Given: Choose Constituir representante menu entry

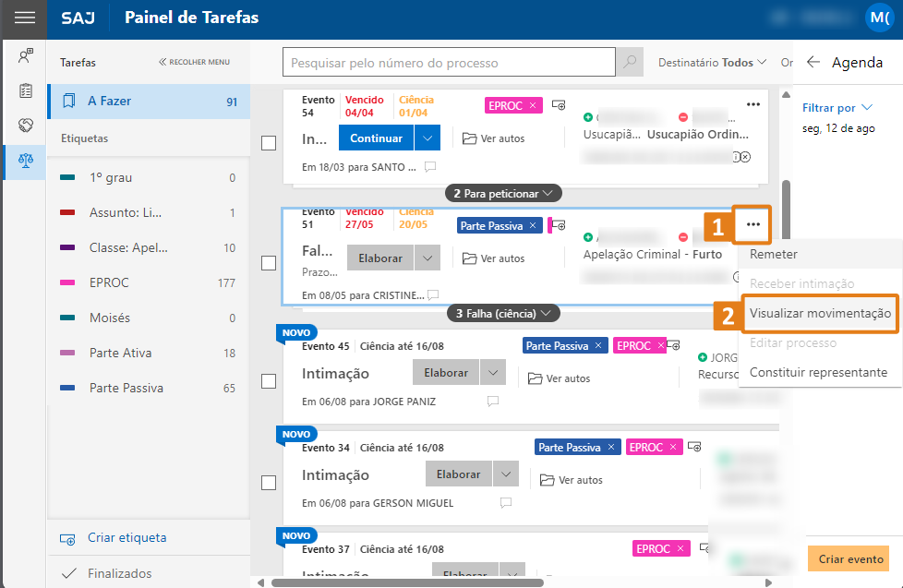Looking at the screenshot, I should click(x=818, y=372).
